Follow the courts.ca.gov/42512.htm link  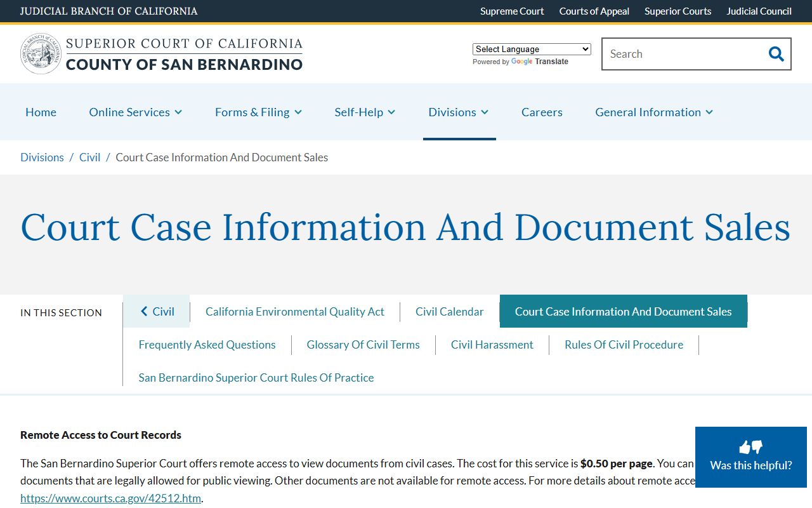[x=110, y=498]
